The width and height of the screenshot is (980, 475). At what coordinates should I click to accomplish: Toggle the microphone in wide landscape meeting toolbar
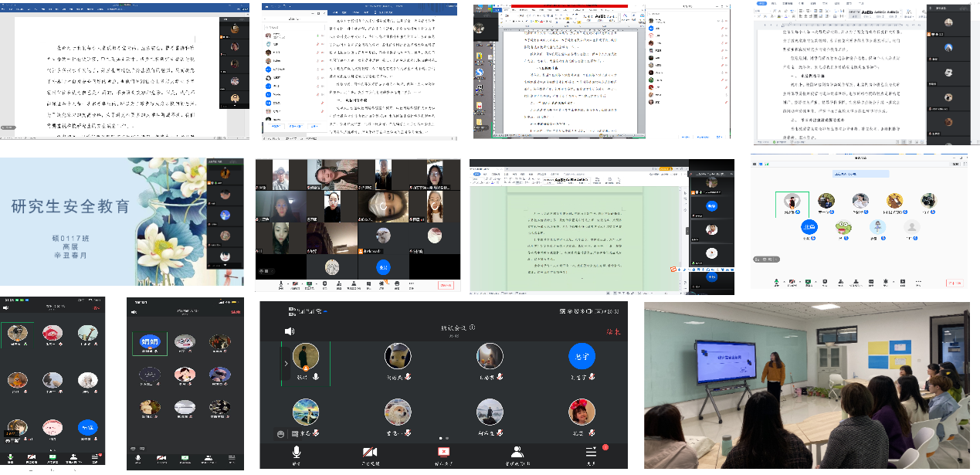click(x=296, y=453)
